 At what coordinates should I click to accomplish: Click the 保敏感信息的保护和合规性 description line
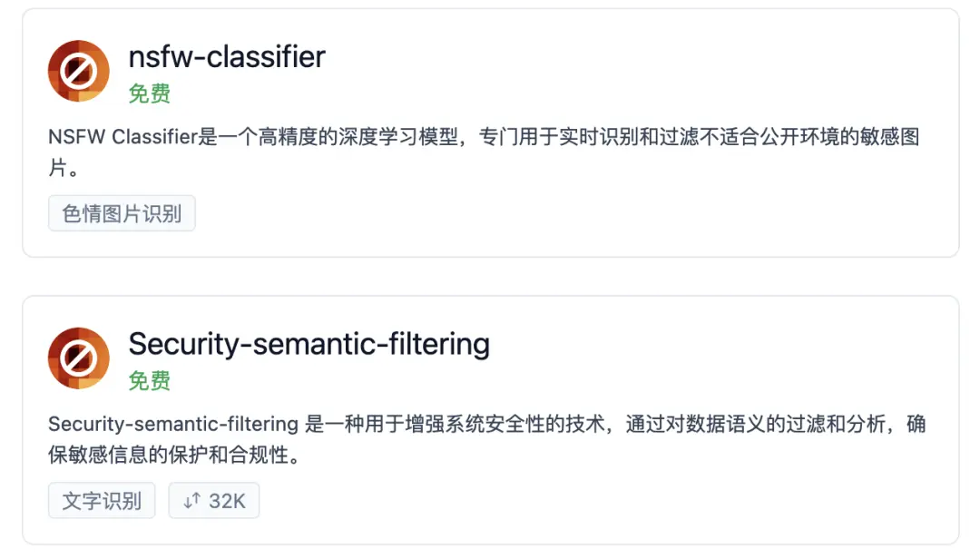click(174, 456)
